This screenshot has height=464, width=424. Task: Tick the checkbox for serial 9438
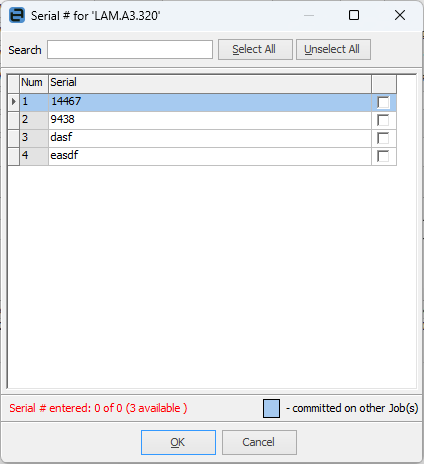[x=383, y=120]
